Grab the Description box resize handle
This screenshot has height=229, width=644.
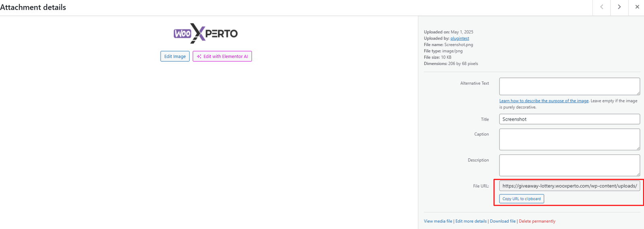pos(638,174)
